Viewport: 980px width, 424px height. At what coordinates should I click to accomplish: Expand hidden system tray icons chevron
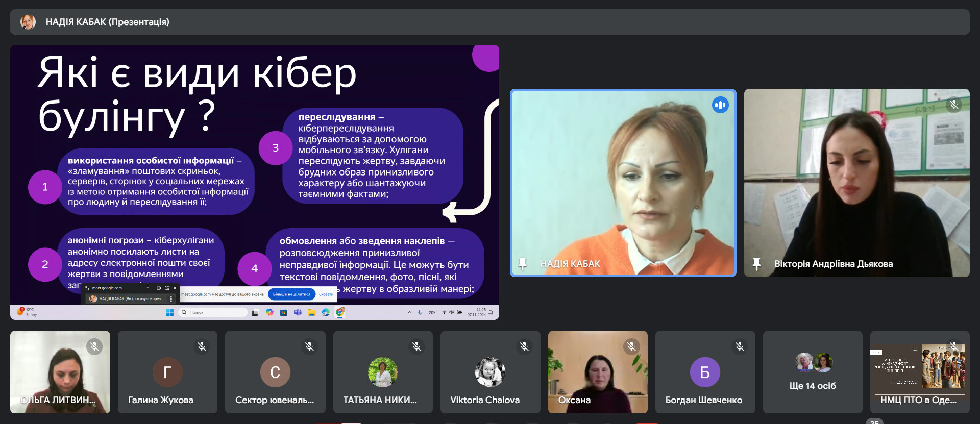(x=409, y=312)
